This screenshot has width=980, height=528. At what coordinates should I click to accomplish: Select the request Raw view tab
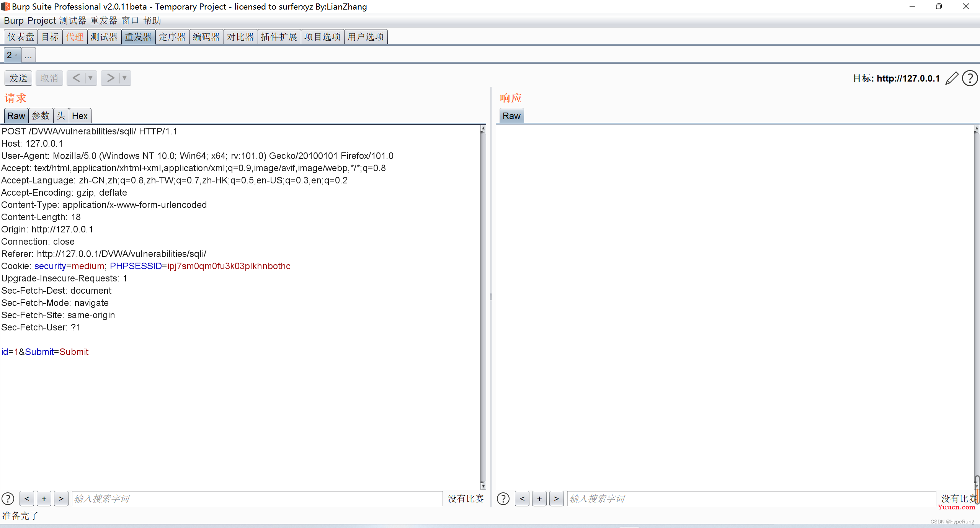click(x=16, y=116)
